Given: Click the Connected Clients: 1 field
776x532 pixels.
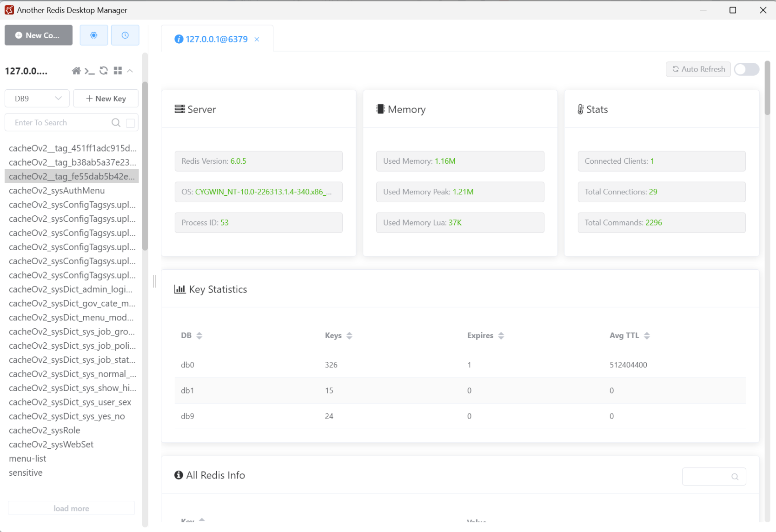Looking at the screenshot, I should (662, 161).
